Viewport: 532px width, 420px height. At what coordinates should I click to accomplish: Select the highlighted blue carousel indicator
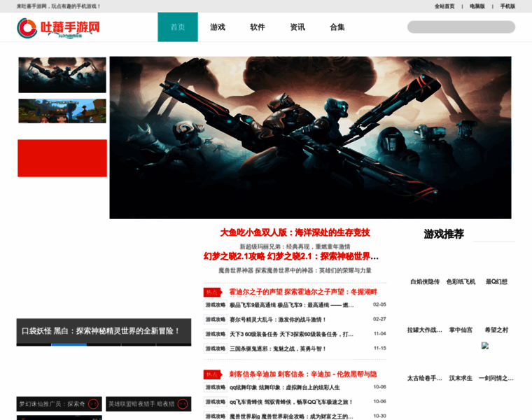(x=69, y=344)
